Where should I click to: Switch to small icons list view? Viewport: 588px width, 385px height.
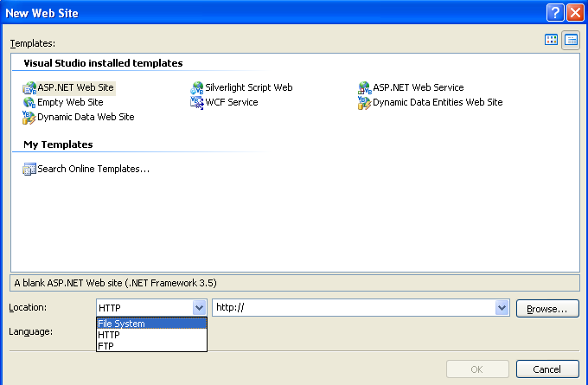(571, 40)
